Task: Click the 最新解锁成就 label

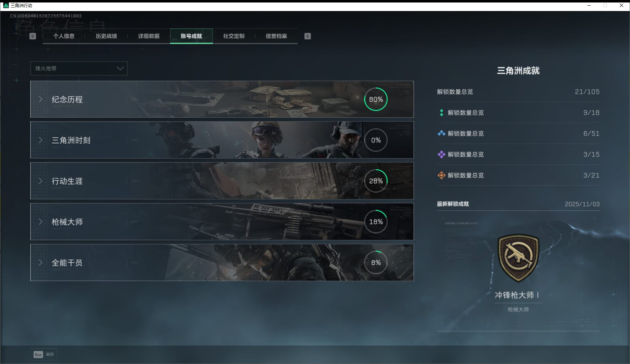Action: 453,204
